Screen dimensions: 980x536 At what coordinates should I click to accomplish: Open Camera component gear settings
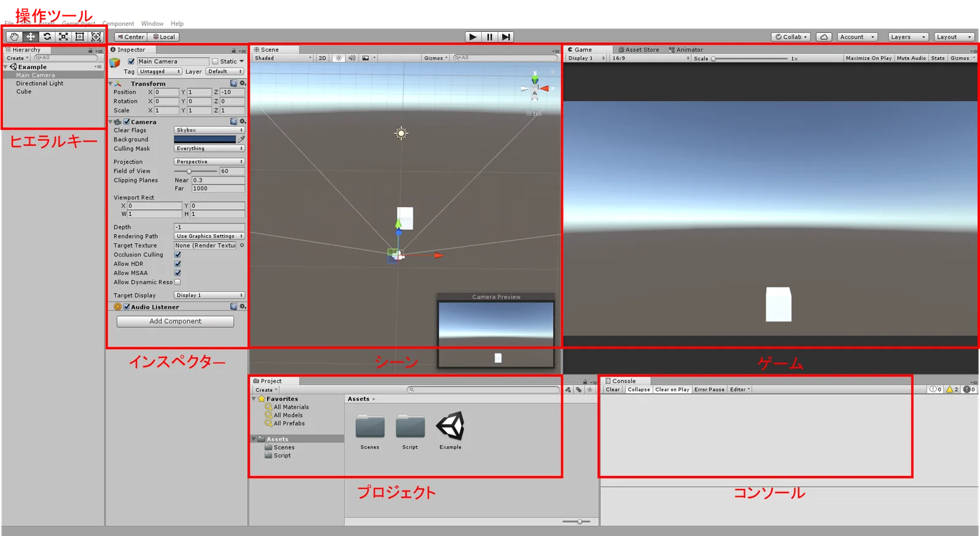pos(243,121)
